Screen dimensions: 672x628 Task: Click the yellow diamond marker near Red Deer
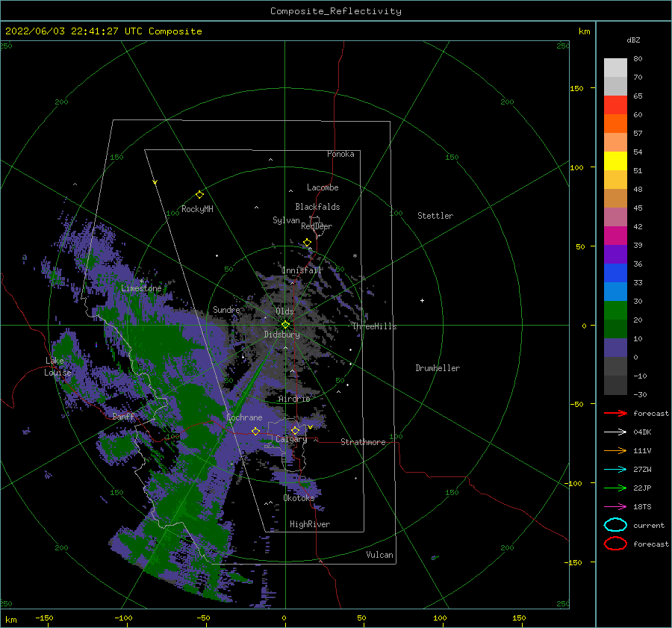308,243
